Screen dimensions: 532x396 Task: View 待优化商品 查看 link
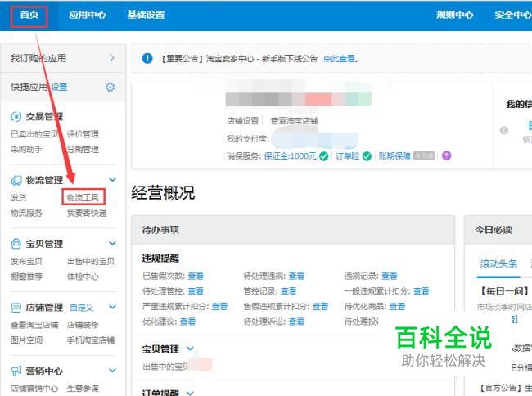[397, 307]
